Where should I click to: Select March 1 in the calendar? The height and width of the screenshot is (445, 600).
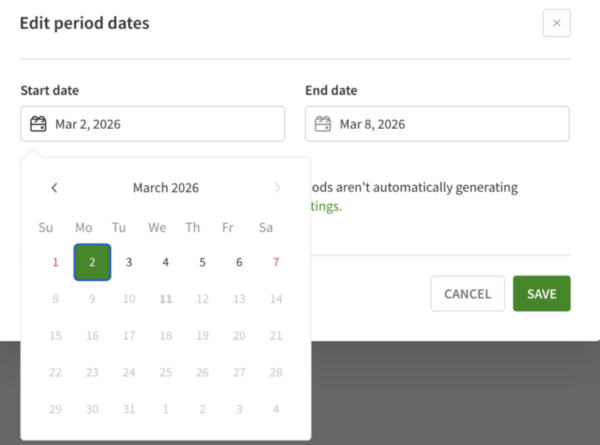(55, 262)
